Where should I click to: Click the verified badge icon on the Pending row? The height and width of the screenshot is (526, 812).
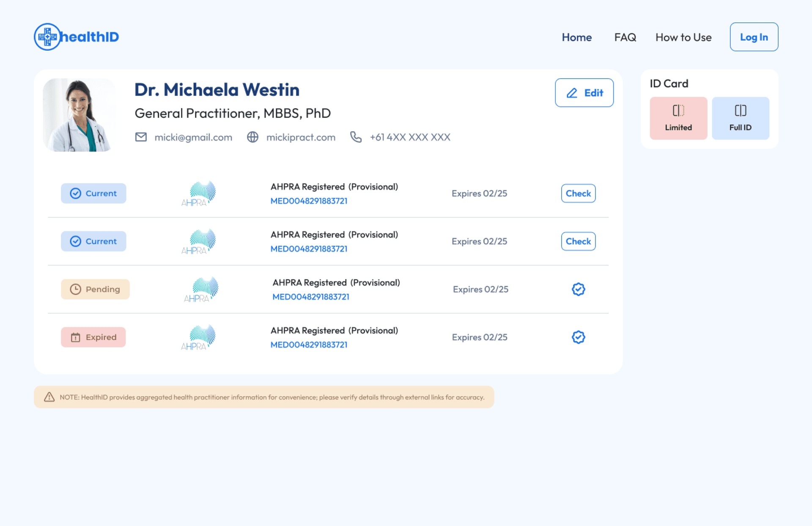point(578,289)
